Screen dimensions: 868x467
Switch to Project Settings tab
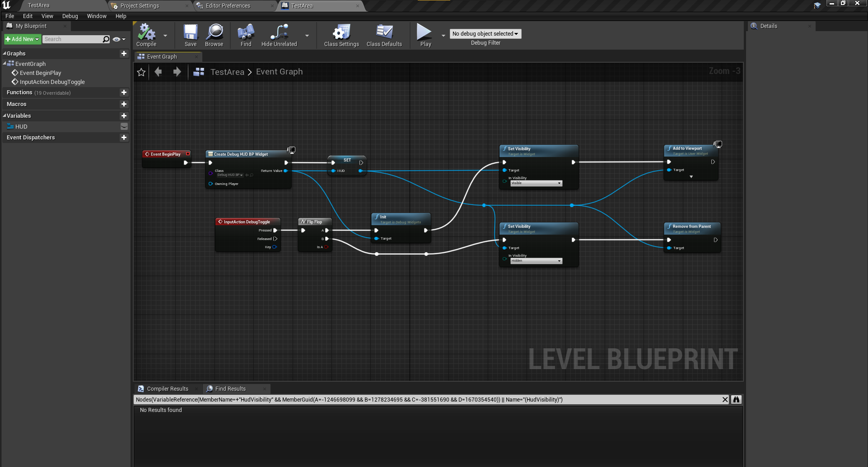140,6
